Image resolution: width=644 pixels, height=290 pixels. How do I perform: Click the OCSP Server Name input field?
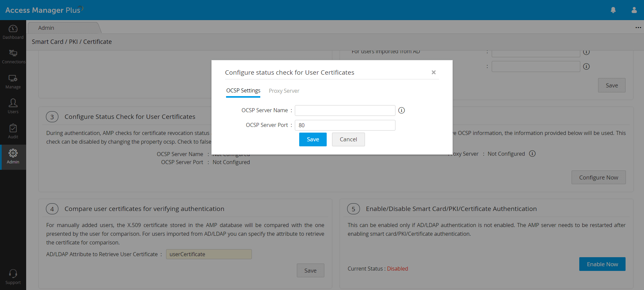coord(345,111)
